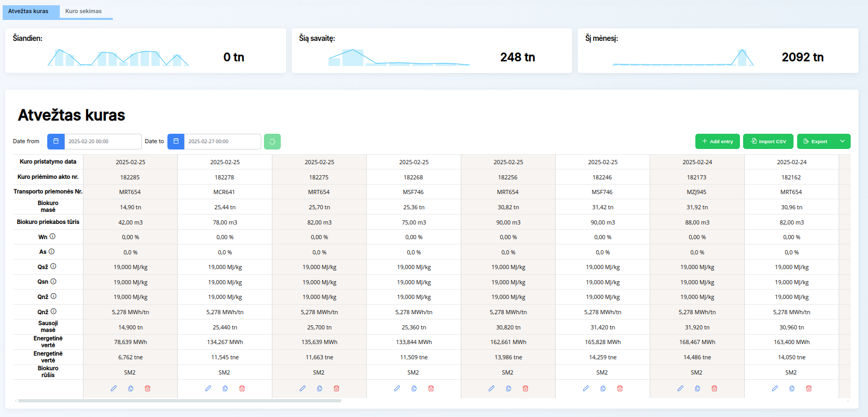
Task: Expand the Export dropdown arrow
Action: pos(842,142)
